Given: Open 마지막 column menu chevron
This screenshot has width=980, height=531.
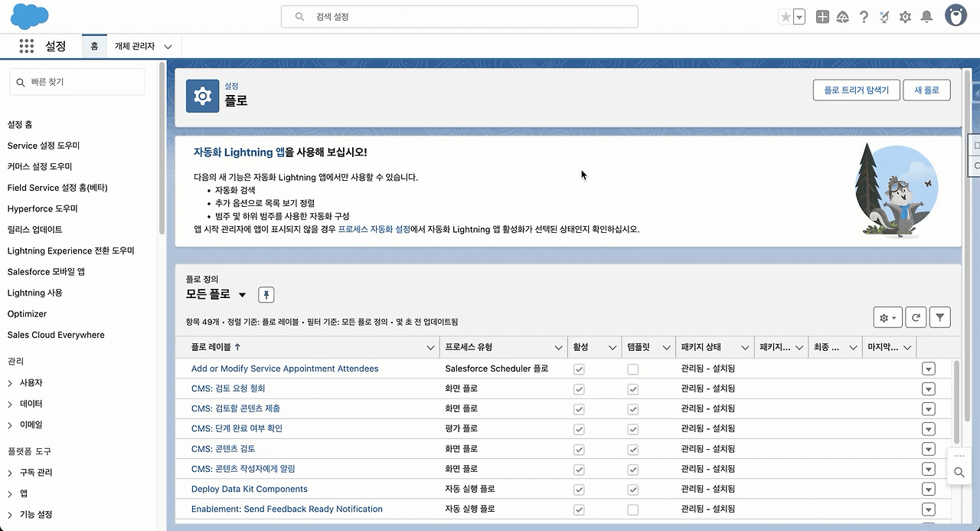Looking at the screenshot, I should click(x=907, y=348).
